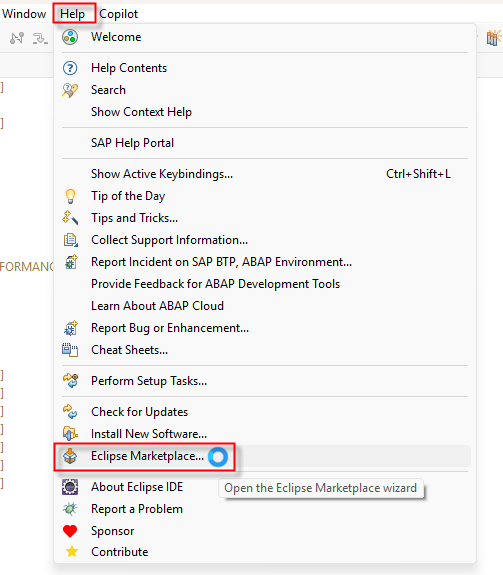Open Tip of the Day
503x575 pixels.
[x=265, y=196]
